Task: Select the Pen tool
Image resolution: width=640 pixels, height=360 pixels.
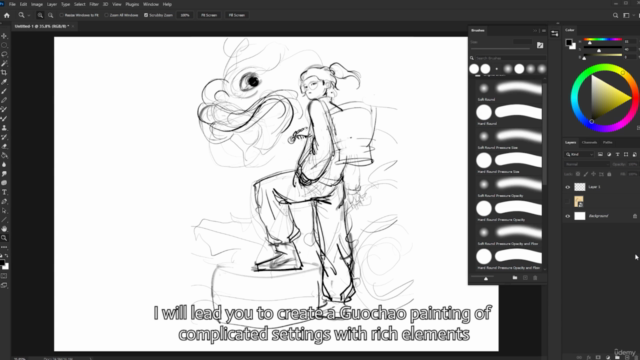Action: 4,201
